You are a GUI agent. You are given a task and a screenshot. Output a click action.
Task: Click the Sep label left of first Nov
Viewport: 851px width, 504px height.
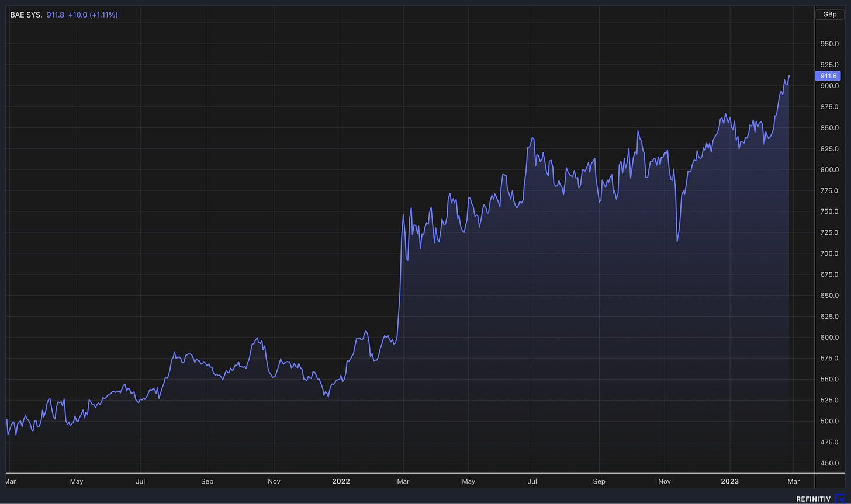pos(207,482)
